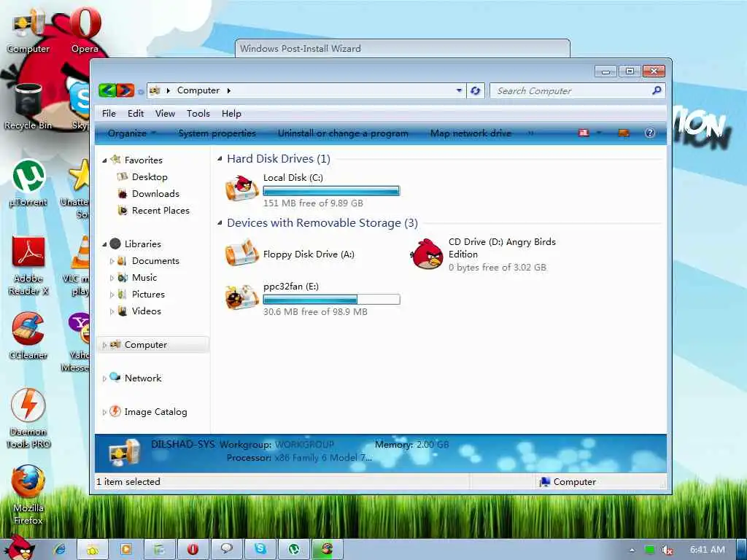Click the orange Forward arrow button
Image resolution: width=747 pixels, height=560 pixels.
coord(125,90)
